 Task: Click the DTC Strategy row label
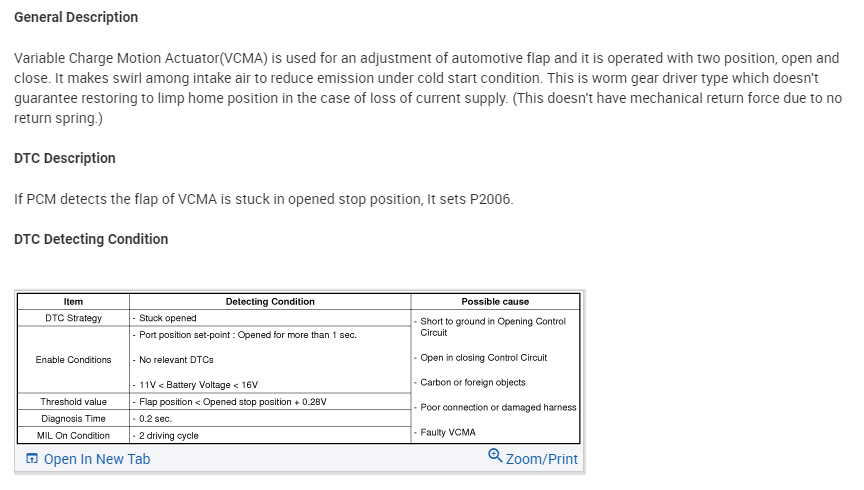[73, 318]
